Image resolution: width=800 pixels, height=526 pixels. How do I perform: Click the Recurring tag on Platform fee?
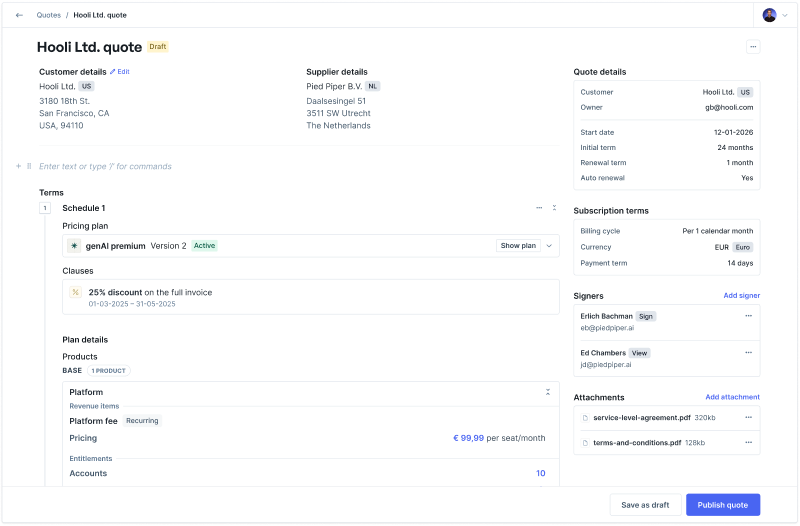coord(142,421)
